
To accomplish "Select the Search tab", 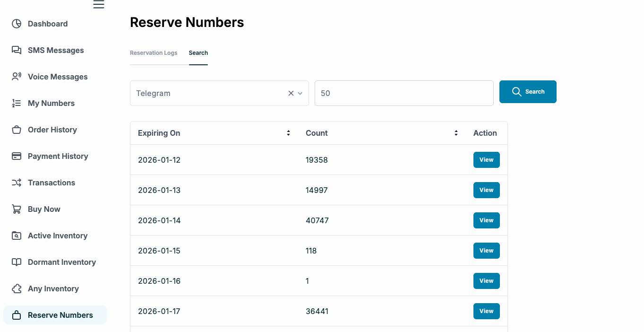I will (x=198, y=53).
